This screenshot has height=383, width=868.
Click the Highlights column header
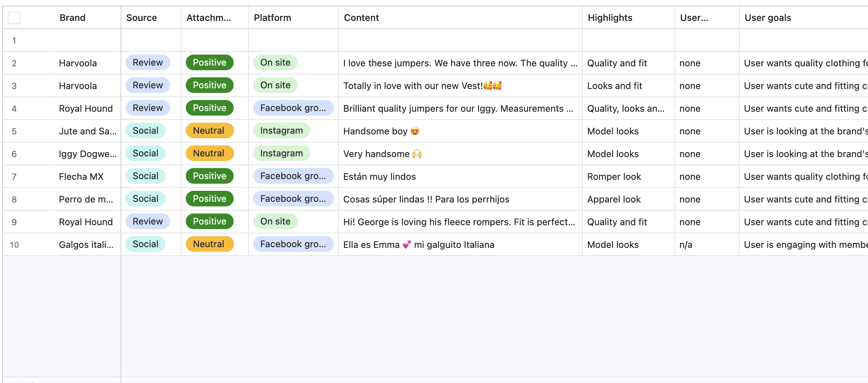coord(610,18)
